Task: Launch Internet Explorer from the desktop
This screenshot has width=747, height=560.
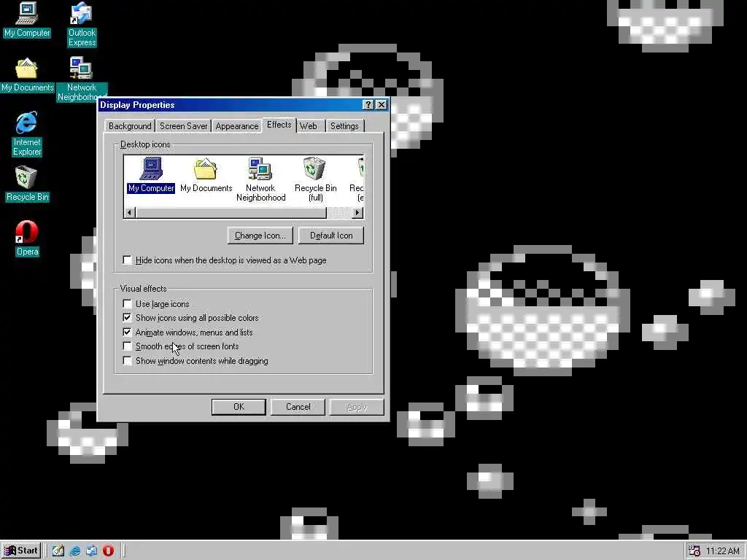Action: pos(27,134)
